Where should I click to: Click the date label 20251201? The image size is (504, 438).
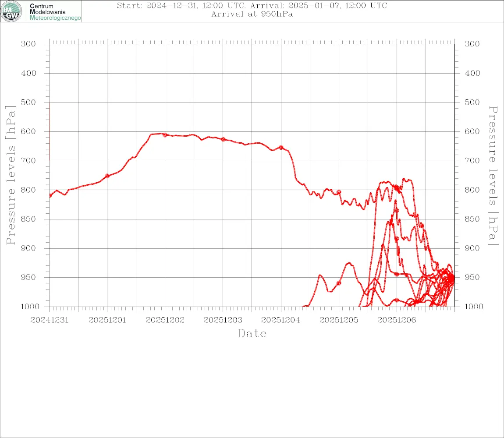107,320
